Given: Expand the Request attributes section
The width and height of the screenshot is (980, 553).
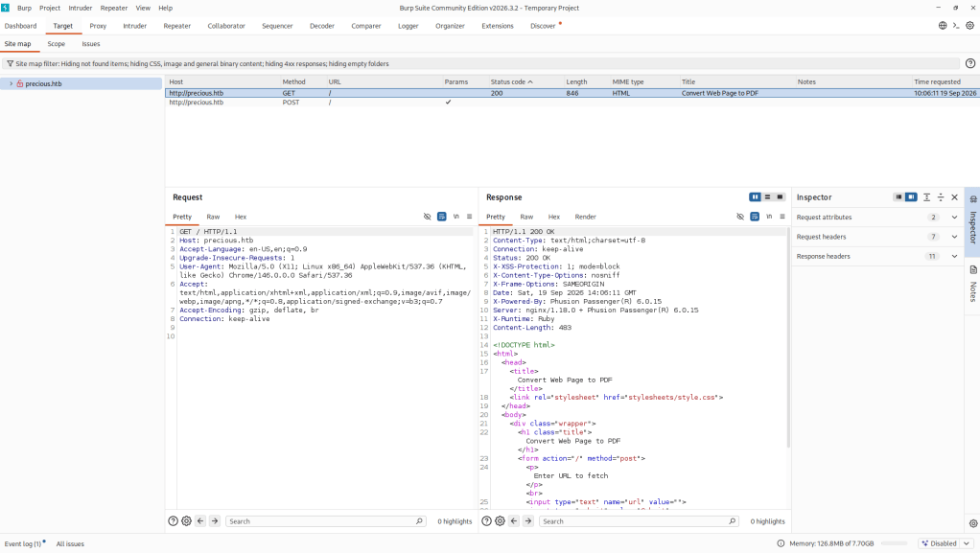Looking at the screenshot, I should click(x=876, y=218).
